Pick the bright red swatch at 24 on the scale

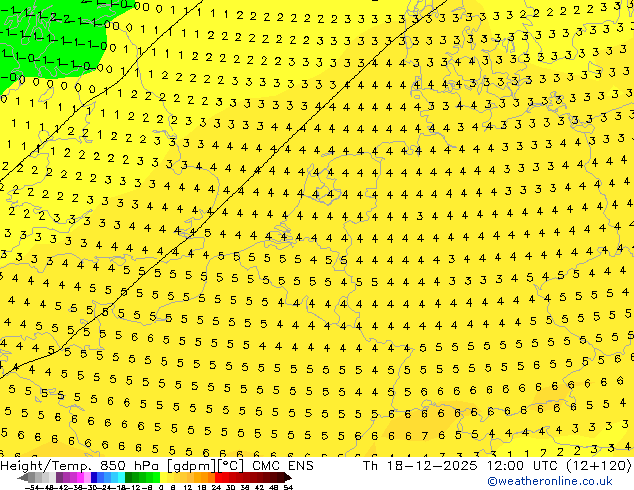[218, 477]
